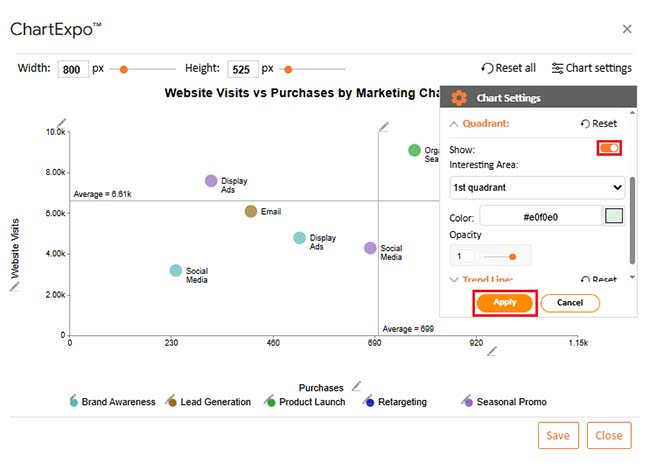Click the quadrant color swatch

tap(614, 216)
